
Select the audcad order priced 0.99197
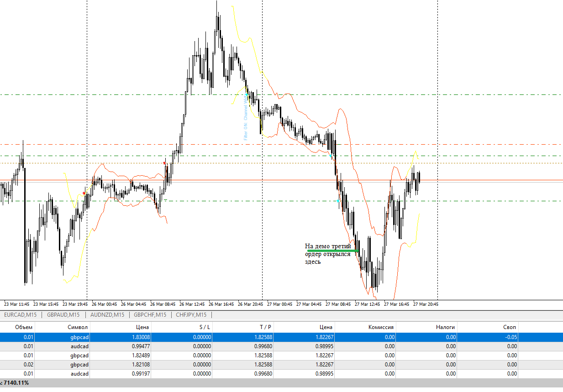(281, 374)
